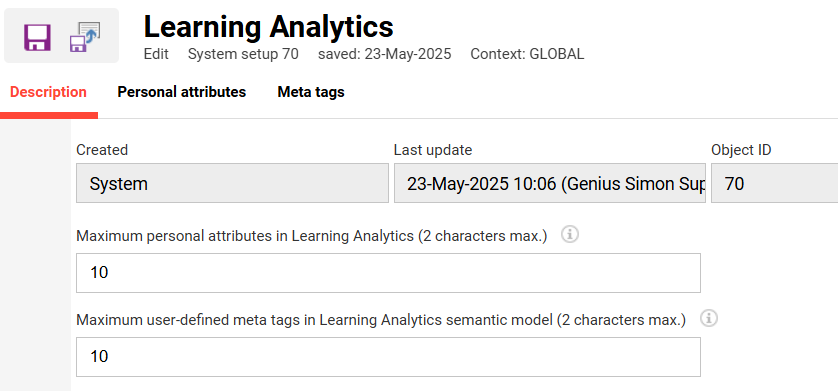Image resolution: width=838 pixels, height=391 pixels.
Task: Focus the Maximum personal attributes input field
Action: tap(388, 273)
